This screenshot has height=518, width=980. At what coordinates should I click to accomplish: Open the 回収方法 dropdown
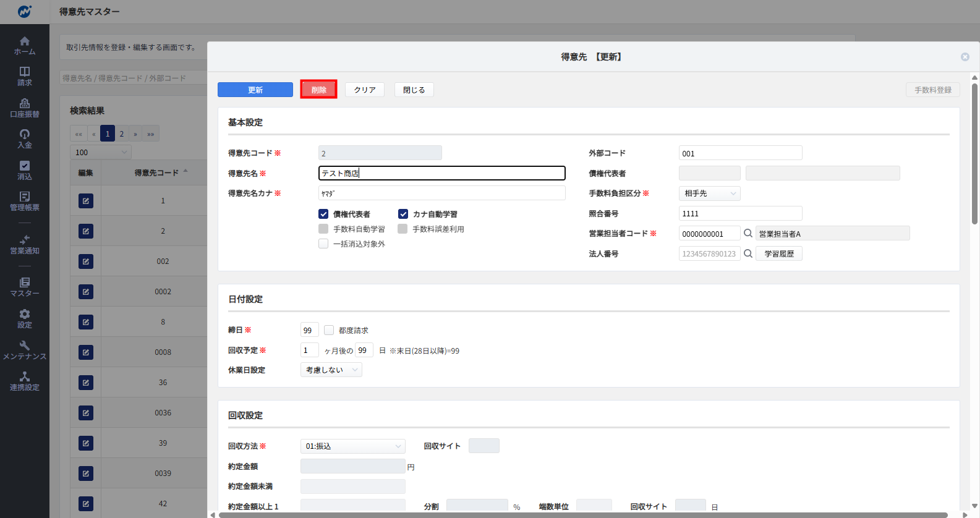(x=352, y=446)
